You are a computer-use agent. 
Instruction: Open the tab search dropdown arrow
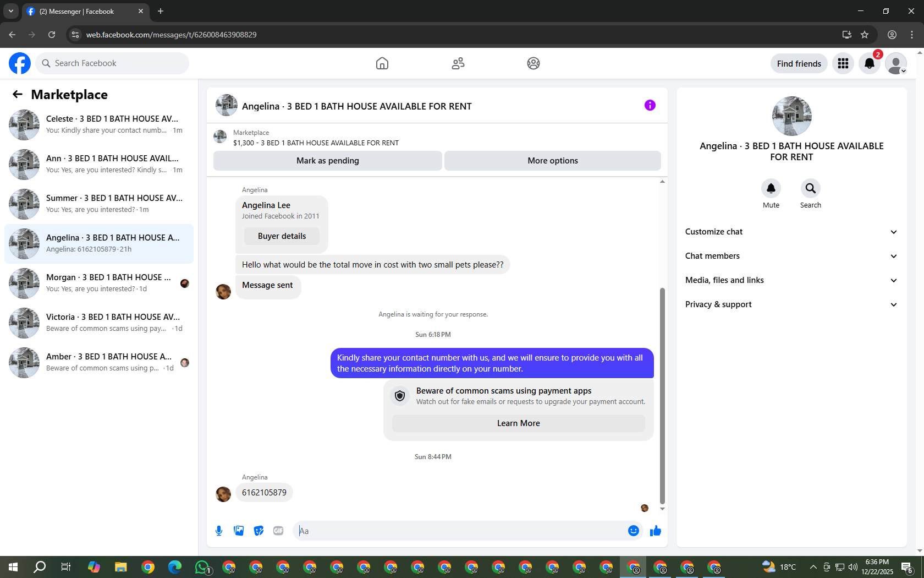pyautogui.click(x=11, y=11)
